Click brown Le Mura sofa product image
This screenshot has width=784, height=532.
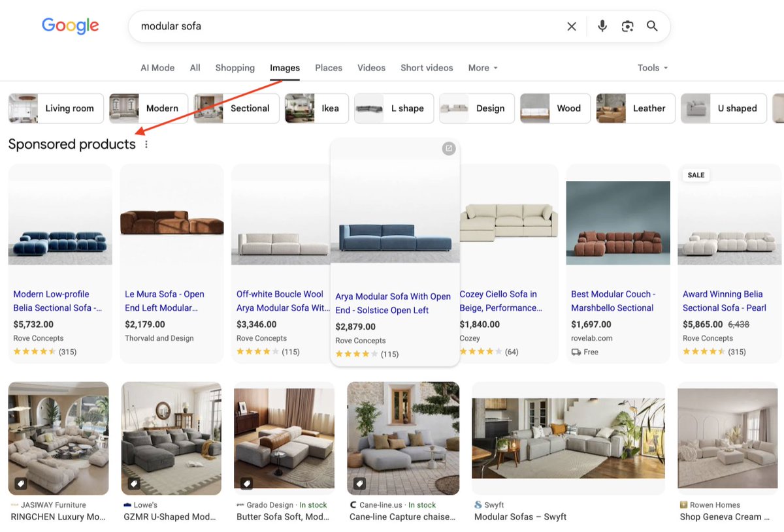(172, 223)
